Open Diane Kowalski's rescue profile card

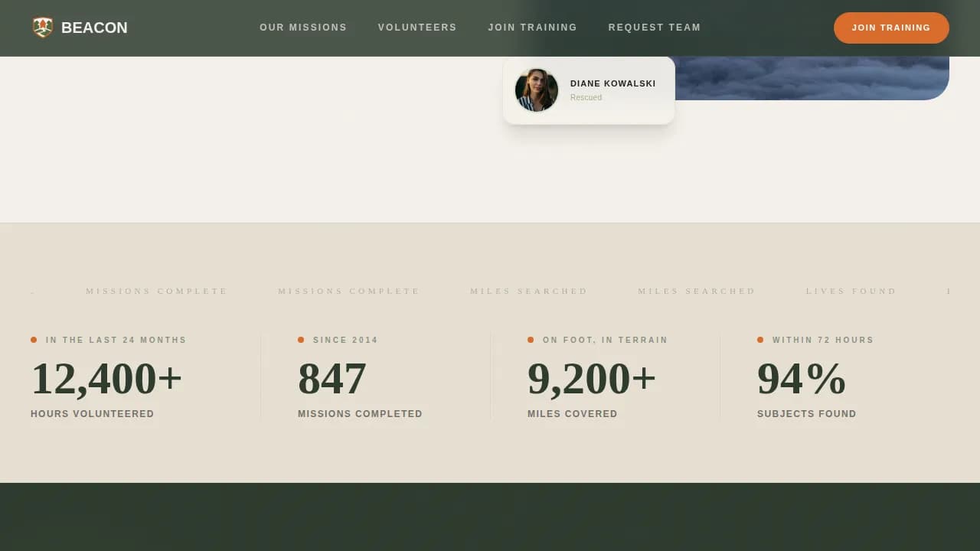coord(589,90)
